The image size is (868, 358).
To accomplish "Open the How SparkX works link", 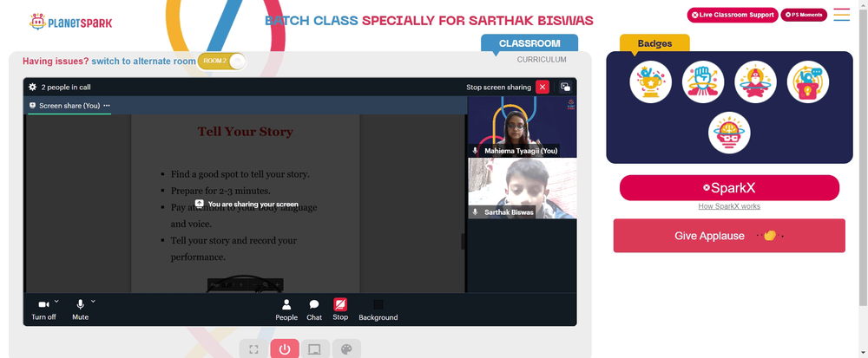I will [729, 206].
